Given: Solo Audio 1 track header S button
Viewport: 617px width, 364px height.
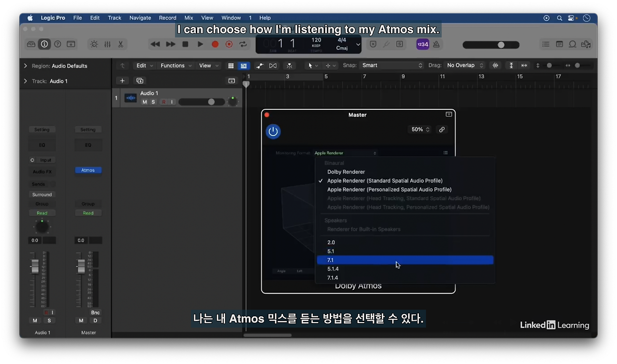Looking at the screenshot, I should [x=153, y=102].
